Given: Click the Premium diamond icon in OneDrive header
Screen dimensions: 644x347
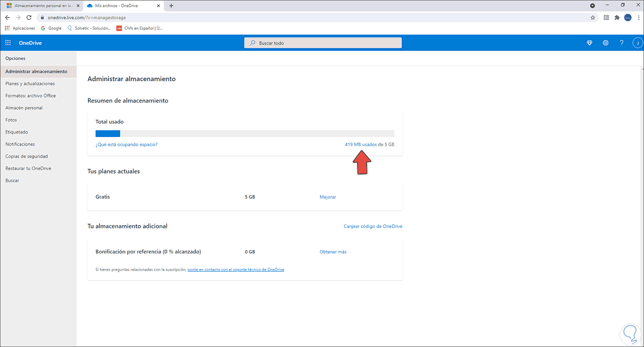Looking at the screenshot, I should tap(589, 43).
